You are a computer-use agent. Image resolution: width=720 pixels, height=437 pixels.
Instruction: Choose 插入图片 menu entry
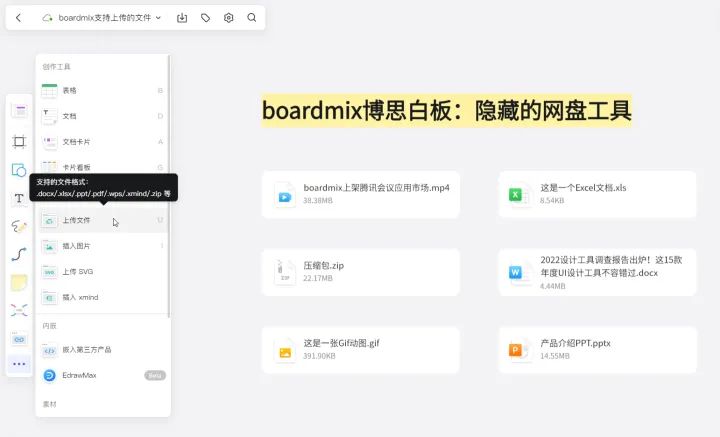103,246
